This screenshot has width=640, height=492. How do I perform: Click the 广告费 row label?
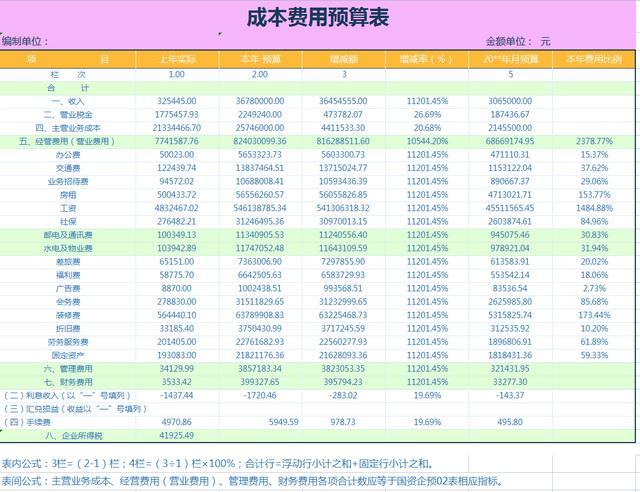tap(68, 289)
